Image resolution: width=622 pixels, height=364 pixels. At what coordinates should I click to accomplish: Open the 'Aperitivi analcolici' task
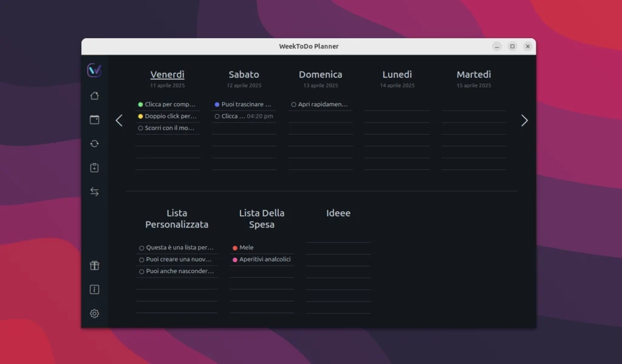[265, 260]
